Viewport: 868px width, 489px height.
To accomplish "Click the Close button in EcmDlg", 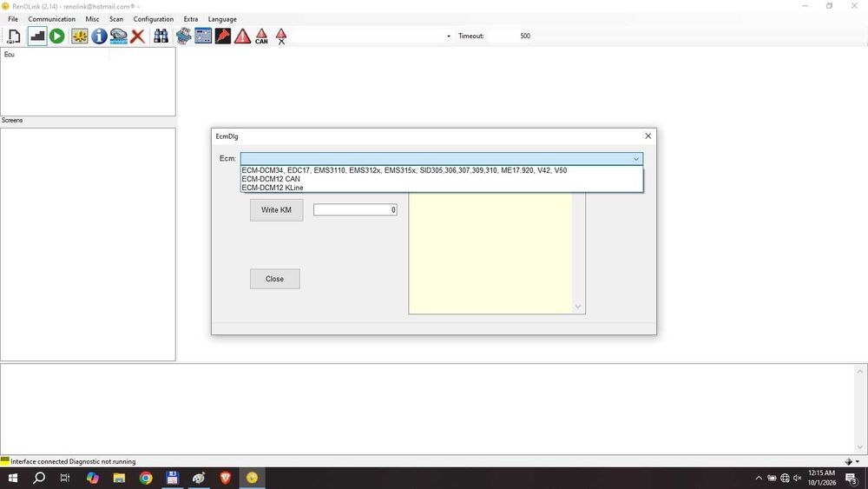I will coord(274,279).
